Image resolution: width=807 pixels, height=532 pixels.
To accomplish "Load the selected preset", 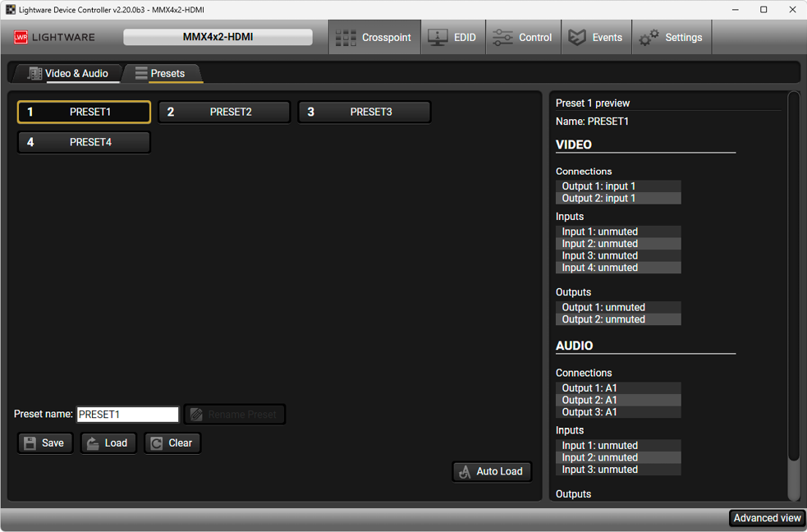I will pyautogui.click(x=108, y=443).
